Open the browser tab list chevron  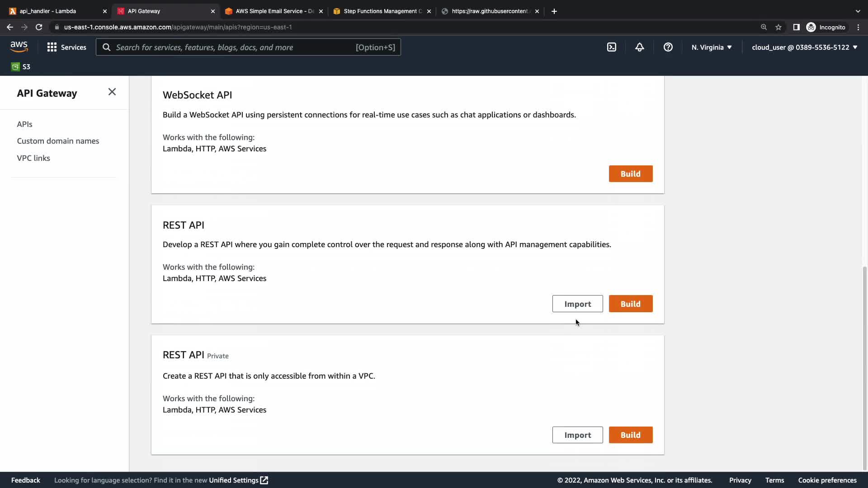(x=858, y=11)
